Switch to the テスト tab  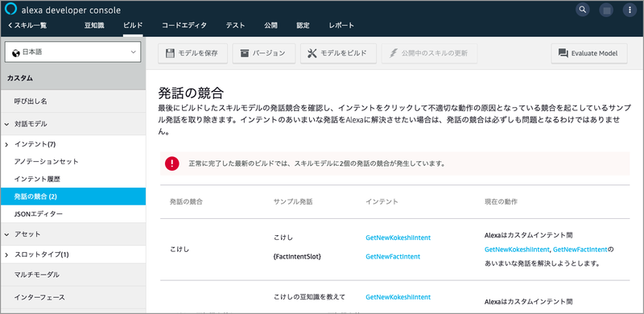tap(235, 26)
